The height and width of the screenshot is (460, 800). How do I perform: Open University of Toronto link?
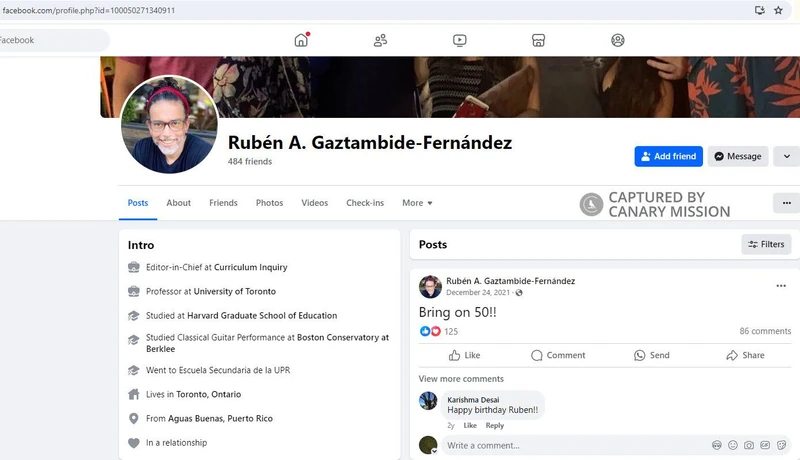pos(235,291)
